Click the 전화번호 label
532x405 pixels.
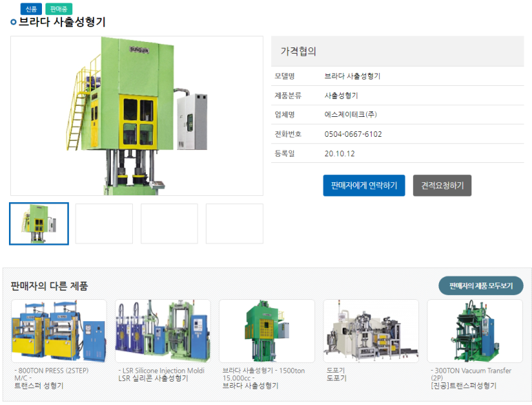(x=288, y=134)
